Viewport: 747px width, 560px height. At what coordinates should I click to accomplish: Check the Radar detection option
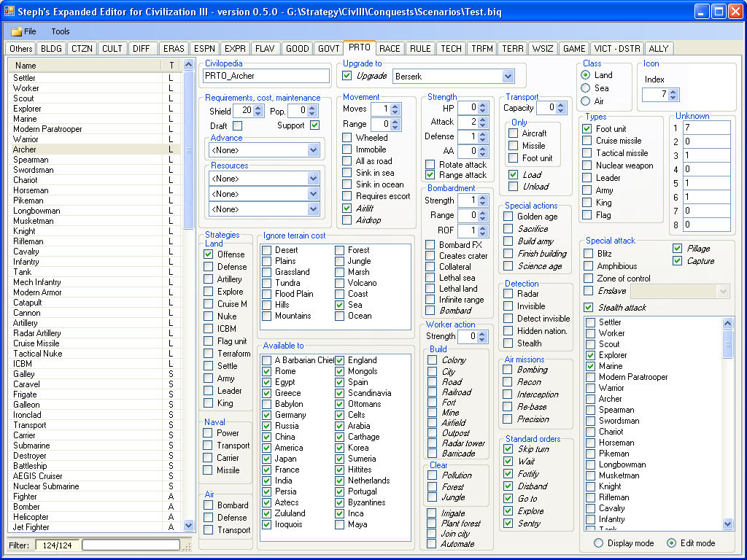508,294
